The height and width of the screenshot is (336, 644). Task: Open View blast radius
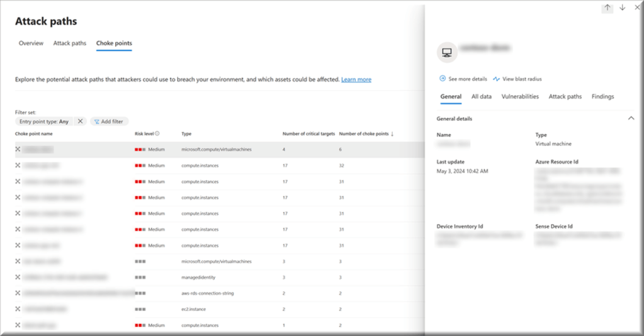(517, 79)
